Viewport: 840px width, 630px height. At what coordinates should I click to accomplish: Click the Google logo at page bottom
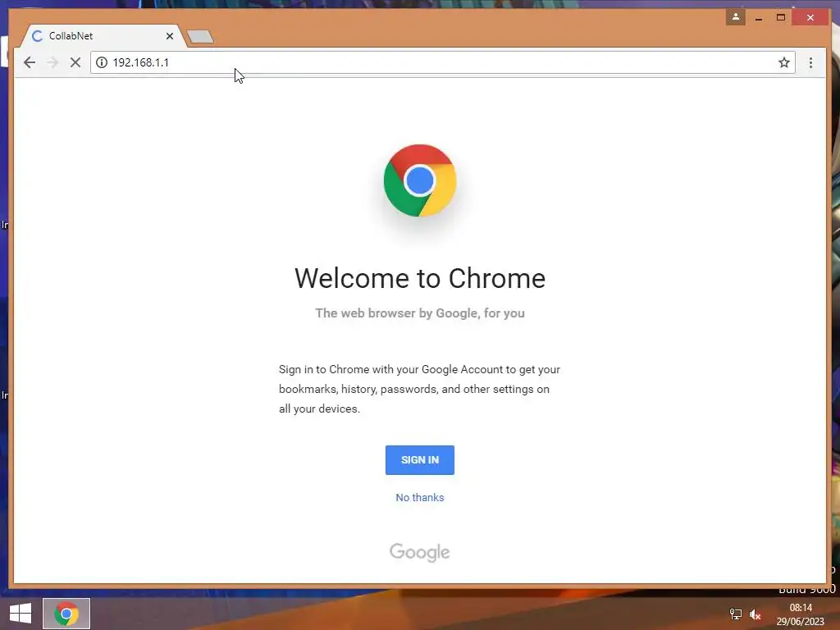pos(420,552)
